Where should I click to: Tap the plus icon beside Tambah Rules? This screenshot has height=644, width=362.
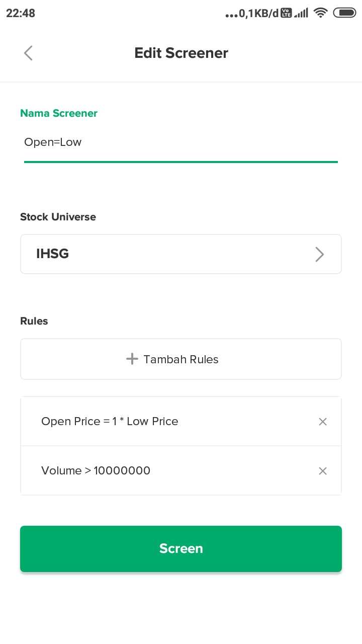tap(132, 359)
